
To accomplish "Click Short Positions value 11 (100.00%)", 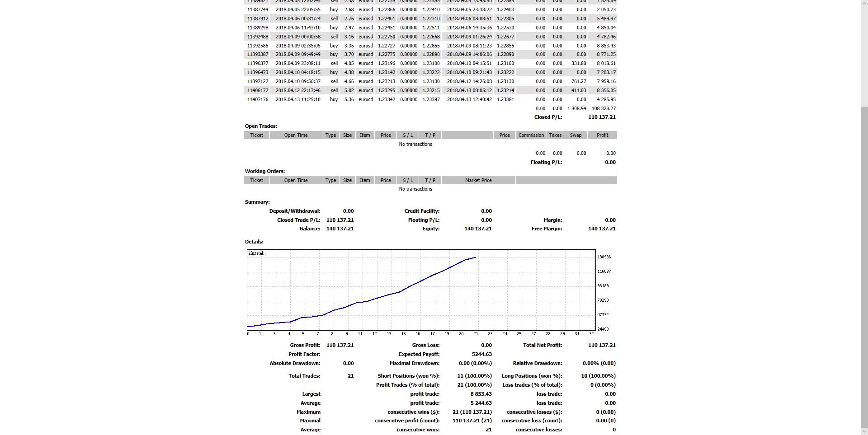I will pos(475,376).
